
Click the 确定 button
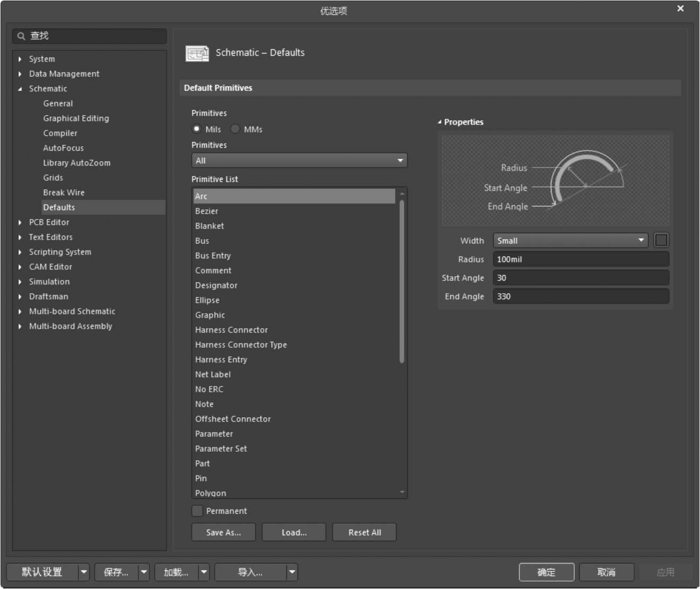(546, 572)
